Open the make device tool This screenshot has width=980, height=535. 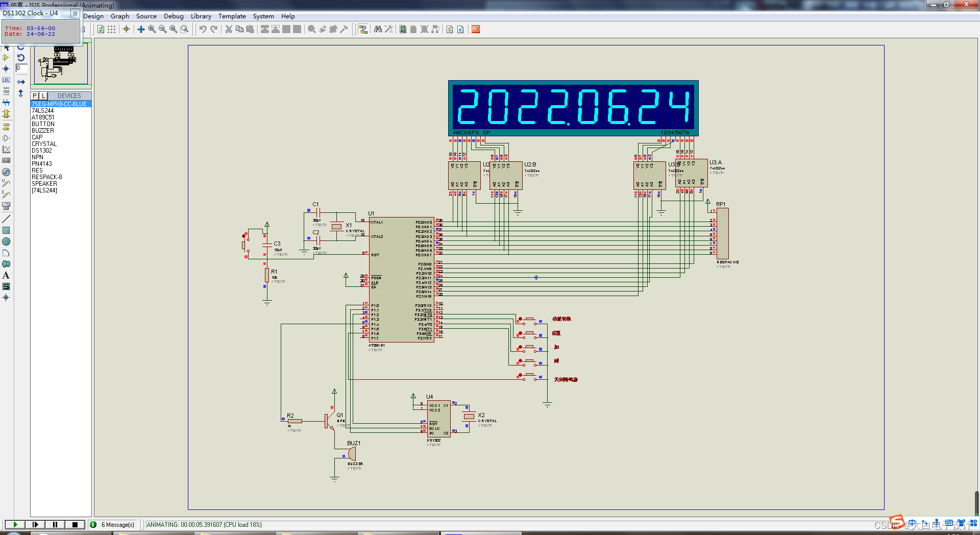[323, 30]
